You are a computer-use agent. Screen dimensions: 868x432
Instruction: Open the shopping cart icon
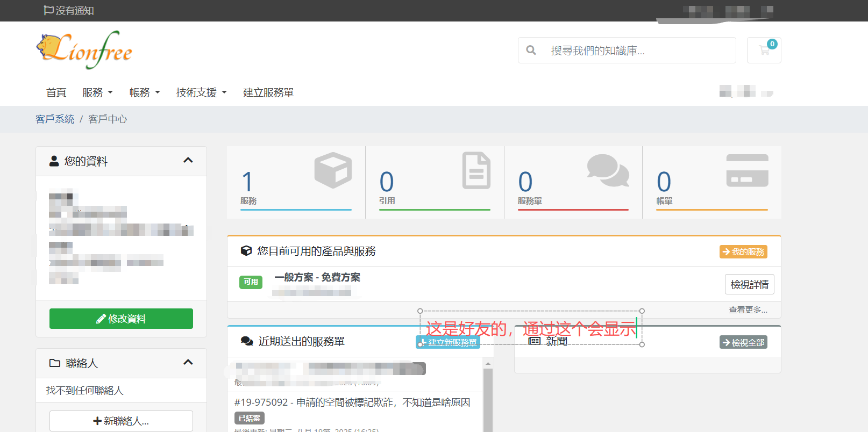click(764, 50)
